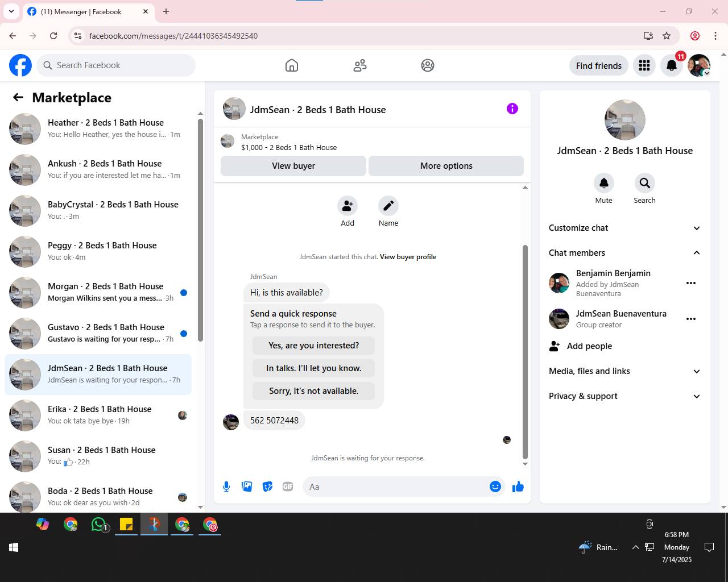Viewport: 728px width, 582px height.
Task: Open the emoji picker smiley icon
Action: pos(495,487)
